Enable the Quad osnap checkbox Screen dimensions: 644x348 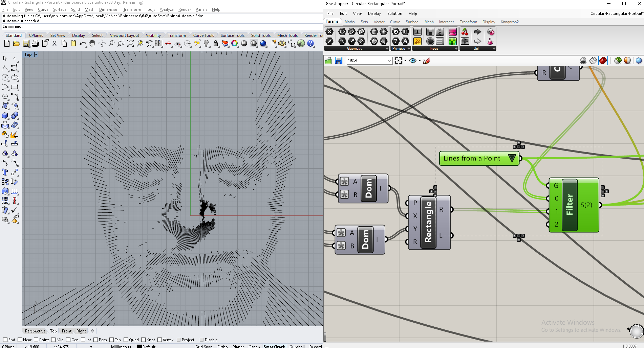coord(126,340)
